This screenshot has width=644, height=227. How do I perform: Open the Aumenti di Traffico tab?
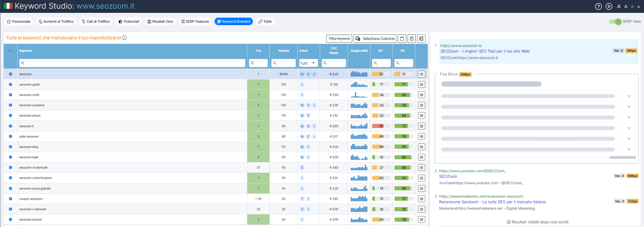click(x=56, y=21)
